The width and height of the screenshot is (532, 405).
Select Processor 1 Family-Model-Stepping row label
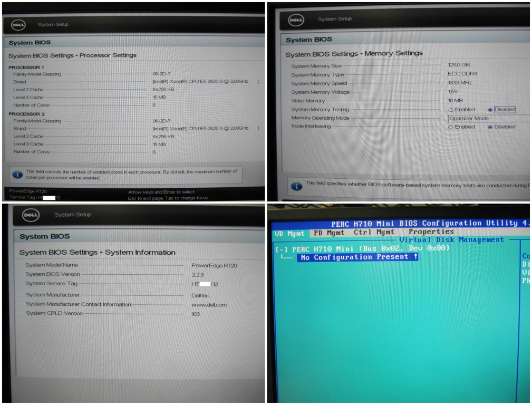coord(37,74)
